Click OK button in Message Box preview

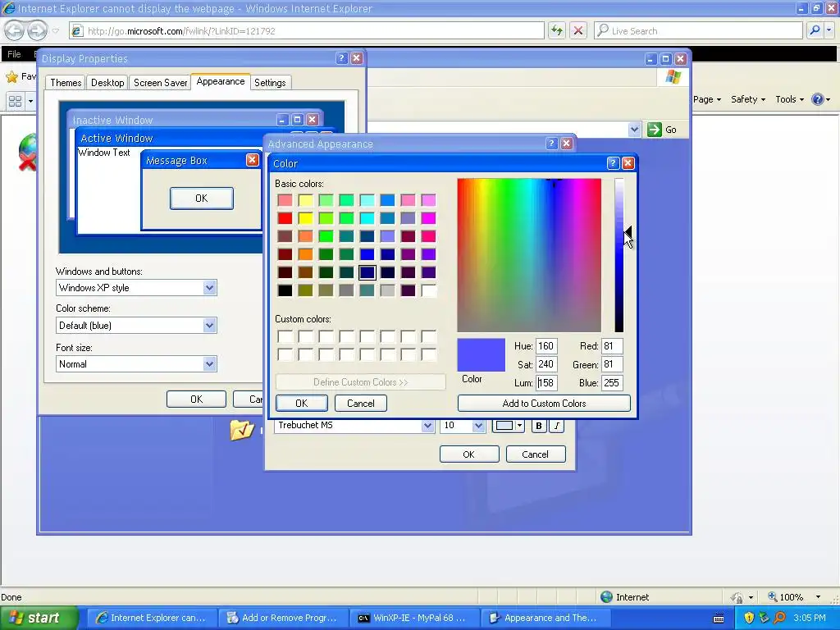tap(202, 199)
